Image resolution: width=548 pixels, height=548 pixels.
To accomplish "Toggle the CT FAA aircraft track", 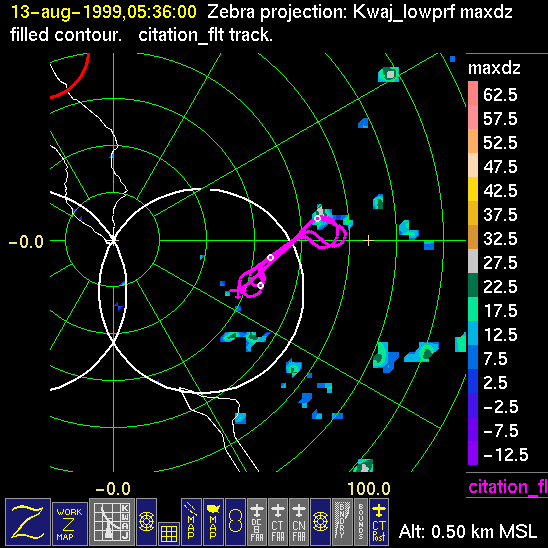I will [278, 522].
